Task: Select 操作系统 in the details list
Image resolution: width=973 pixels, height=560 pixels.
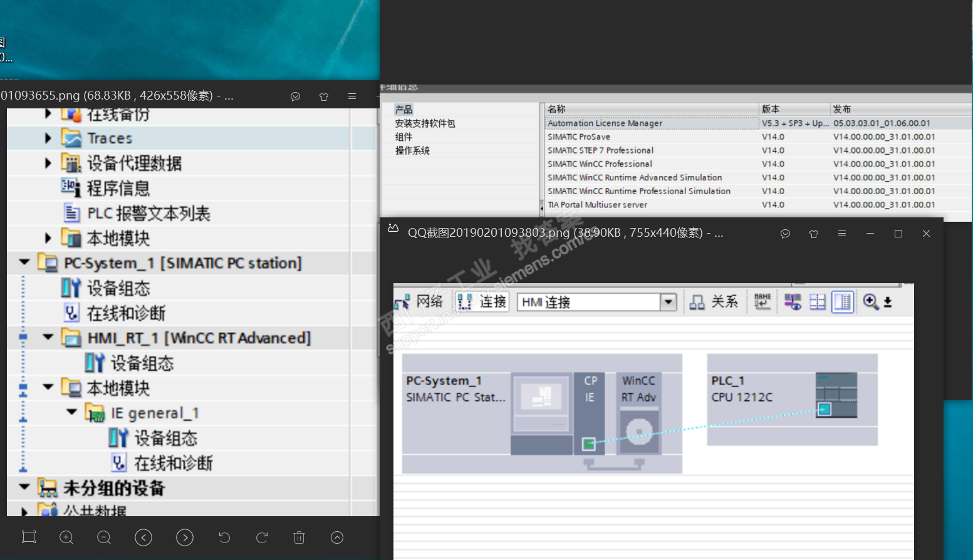Action: pos(413,151)
